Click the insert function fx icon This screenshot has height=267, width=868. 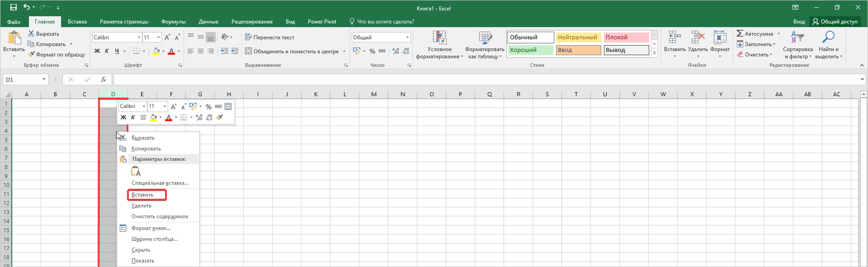(x=103, y=79)
